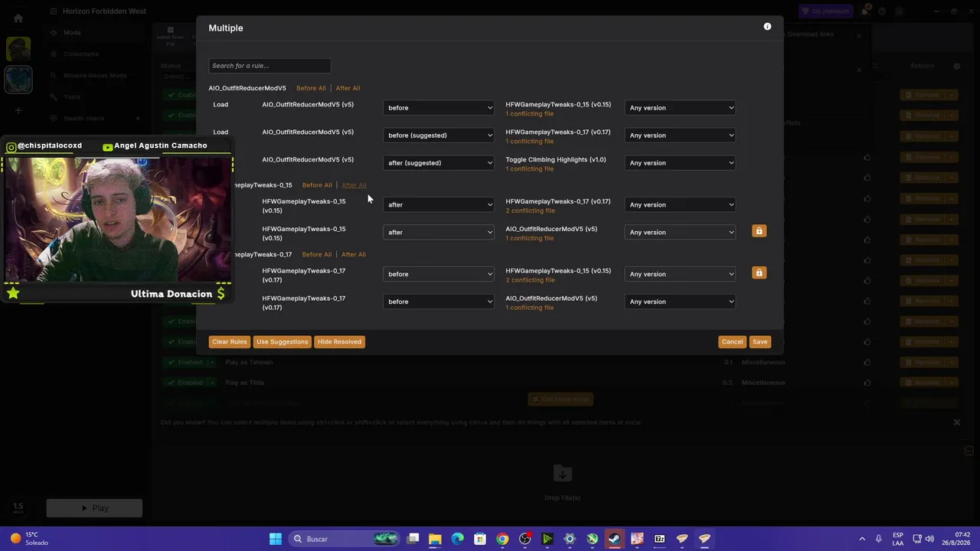The width and height of the screenshot is (980, 551).
Task: Open 'Any version' dropdown in the last rule row
Action: point(681,302)
